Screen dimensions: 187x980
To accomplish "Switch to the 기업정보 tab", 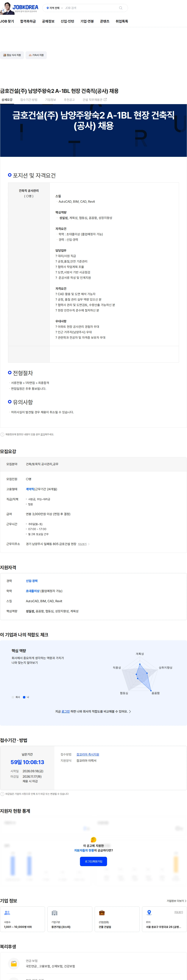I will [x=51, y=100].
